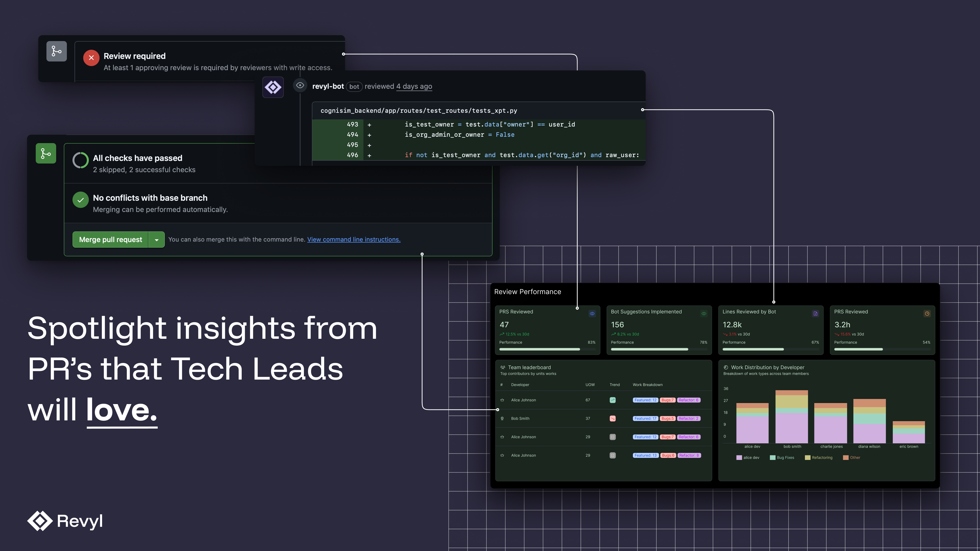980x551 pixels.
Task: Click the bob smith stacked bar in chart
Action: click(x=792, y=417)
